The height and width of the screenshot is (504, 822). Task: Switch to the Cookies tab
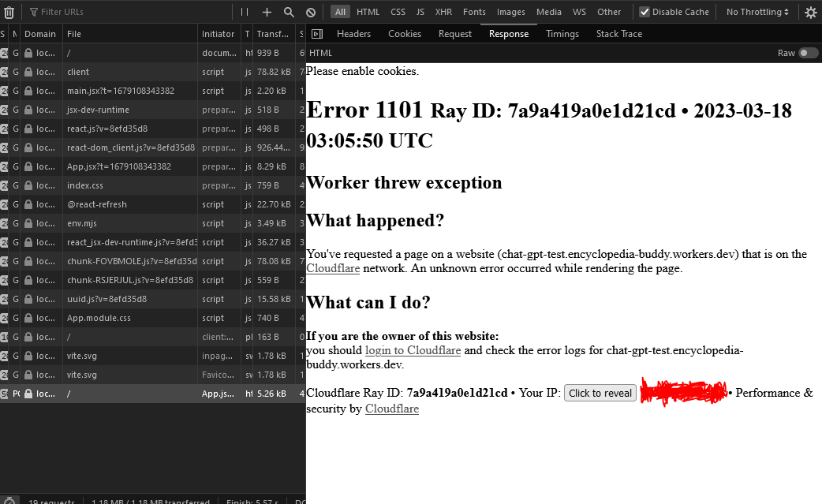click(x=405, y=34)
